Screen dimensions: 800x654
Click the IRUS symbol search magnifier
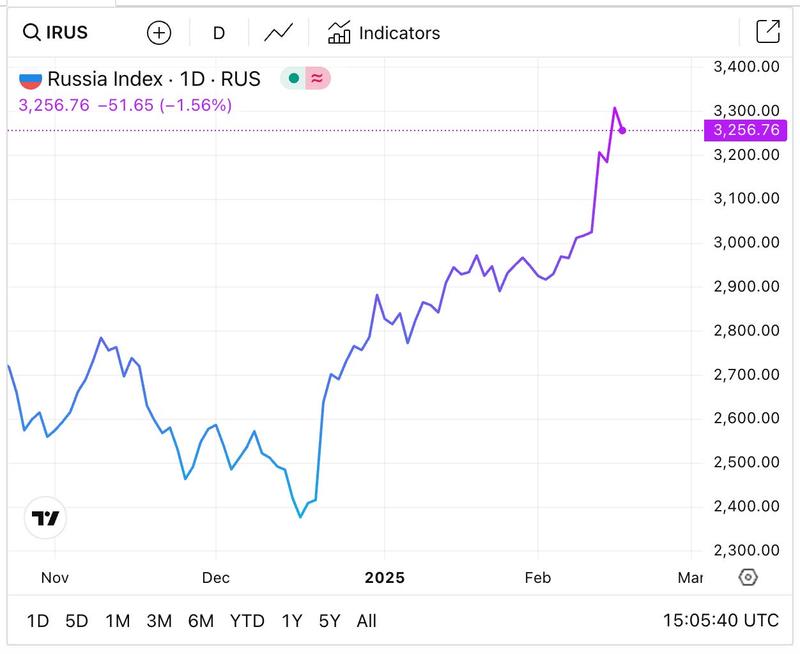[30, 32]
